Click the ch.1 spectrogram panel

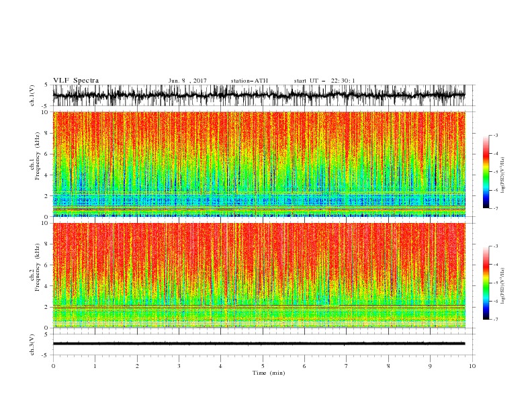coord(259,164)
